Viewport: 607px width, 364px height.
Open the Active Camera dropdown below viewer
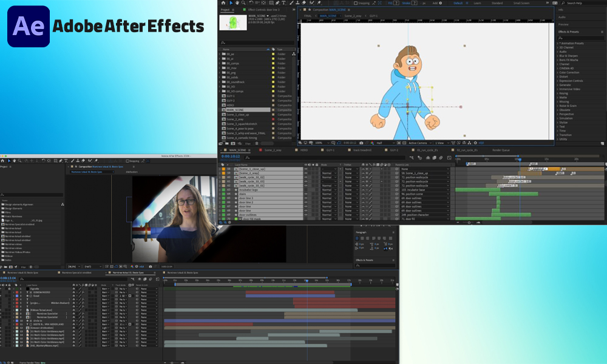419,143
